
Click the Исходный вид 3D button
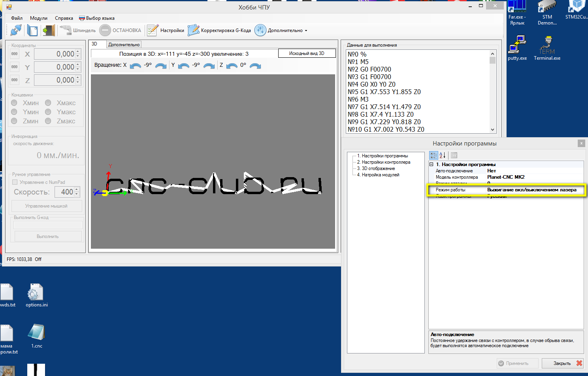(x=307, y=53)
